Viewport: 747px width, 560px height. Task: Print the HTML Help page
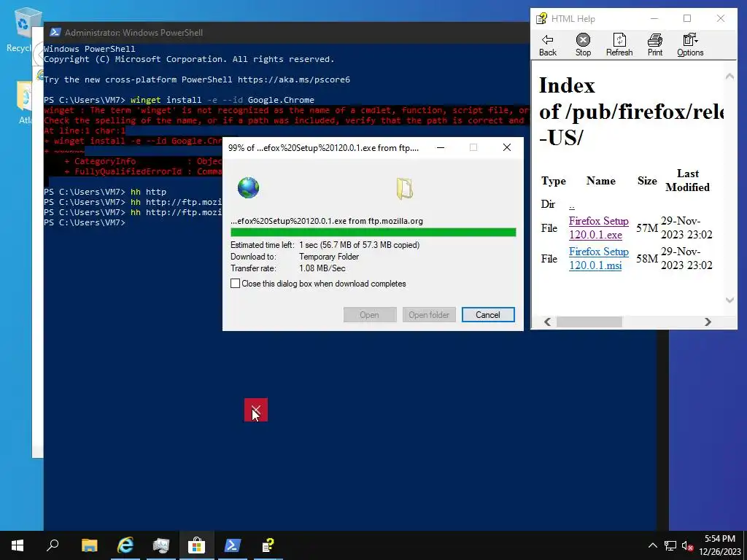click(x=655, y=45)
